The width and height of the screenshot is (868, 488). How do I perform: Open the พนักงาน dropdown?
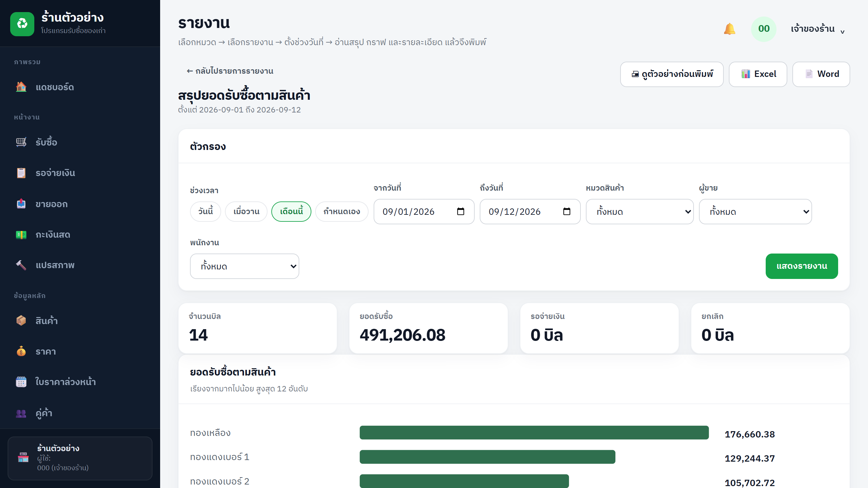[x=245, y=266]
